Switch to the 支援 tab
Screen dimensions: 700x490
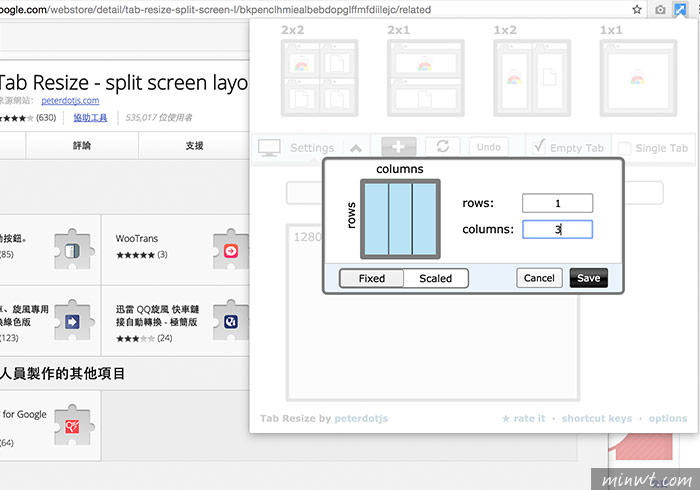click(194, 145)
